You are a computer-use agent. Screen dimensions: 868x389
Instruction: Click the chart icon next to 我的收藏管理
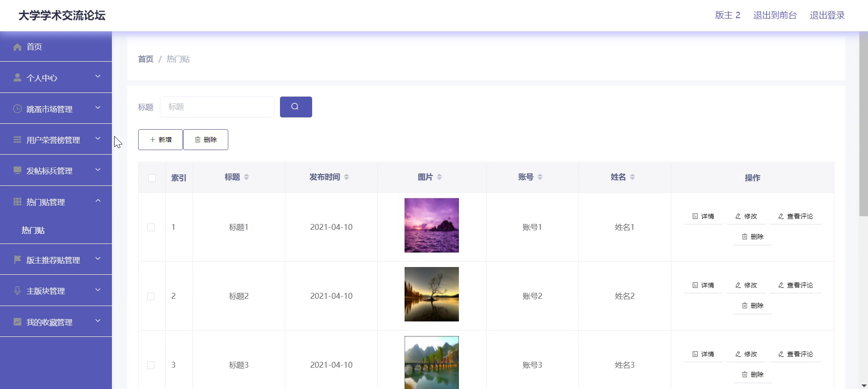[17, 322]
